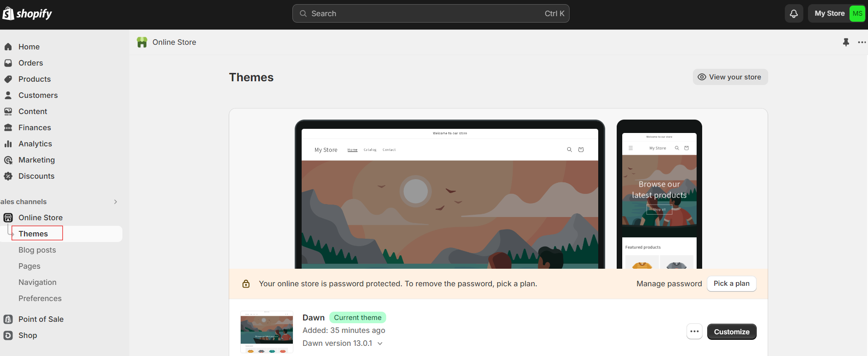868x356 pixels.
Task: Click the notifications bell icon
Action: pos(794,13)
